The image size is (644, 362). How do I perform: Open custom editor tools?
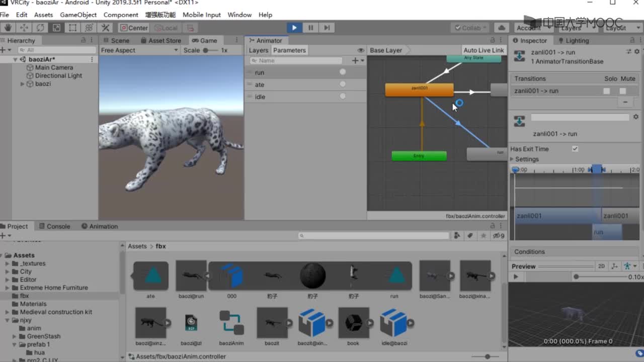click(x=106, y=28)
